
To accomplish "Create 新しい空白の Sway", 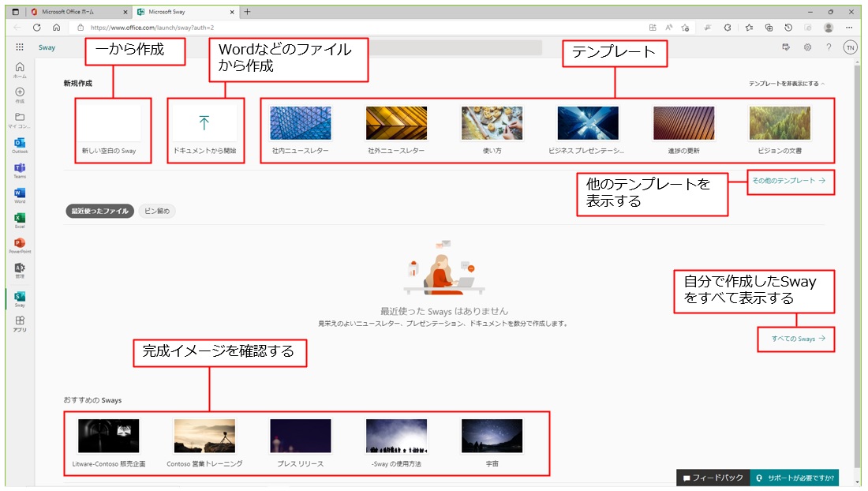I will (x=109, y=130).
